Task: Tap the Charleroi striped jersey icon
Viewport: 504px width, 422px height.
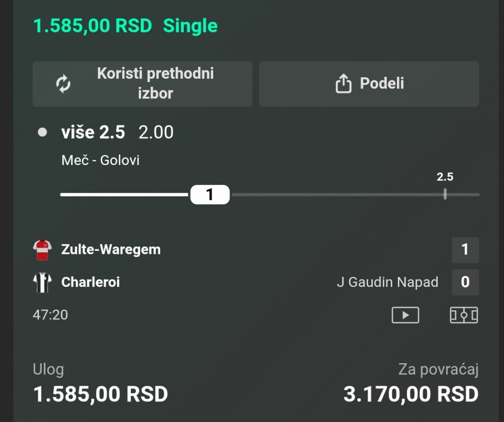Action: [x=42, y=282]
